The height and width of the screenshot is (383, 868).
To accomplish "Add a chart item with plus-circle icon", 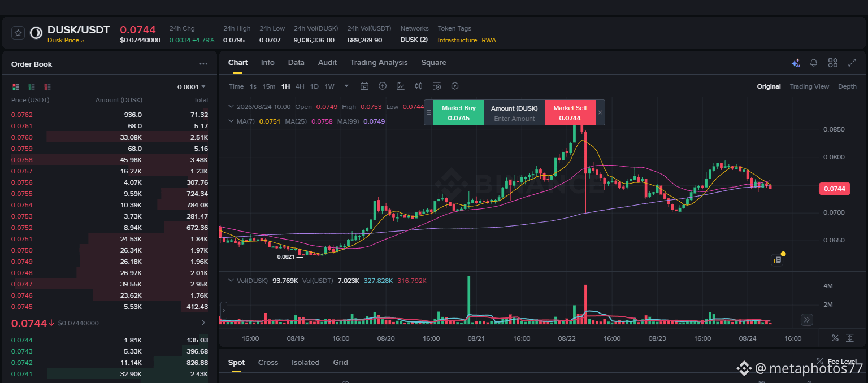I will tap(383, 86).
